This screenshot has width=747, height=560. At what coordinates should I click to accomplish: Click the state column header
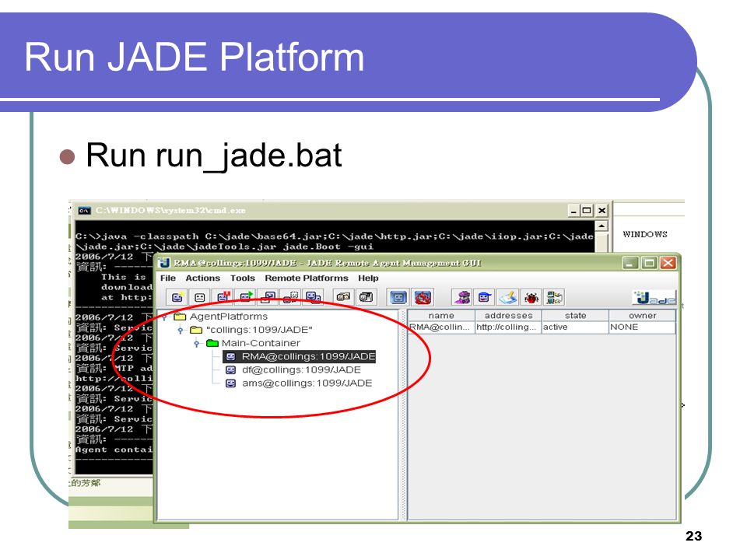(x=576, y=316)
